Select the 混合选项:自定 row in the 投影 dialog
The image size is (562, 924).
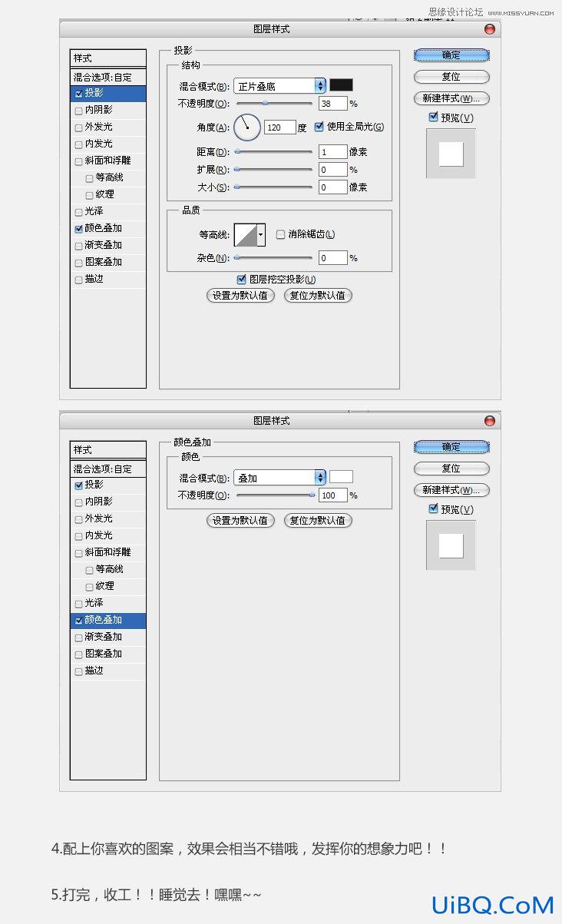click(107, 77)
